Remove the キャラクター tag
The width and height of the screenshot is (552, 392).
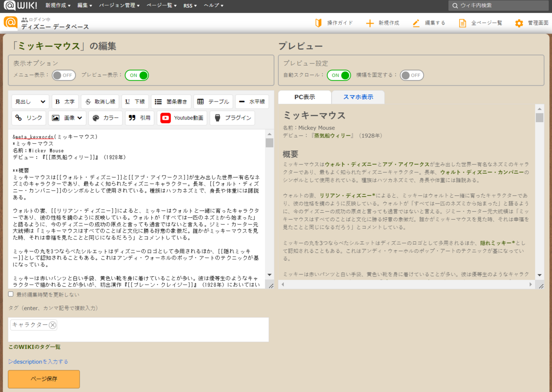point(52,325)
